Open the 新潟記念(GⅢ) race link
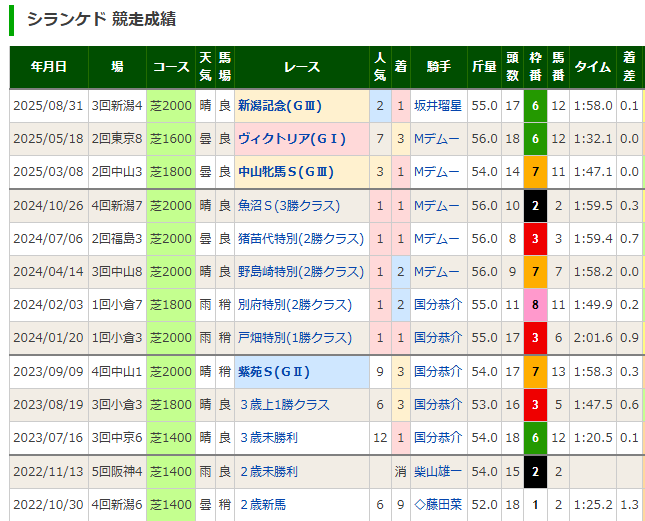This screenshot has width=645, height=521. coord(280,105)
